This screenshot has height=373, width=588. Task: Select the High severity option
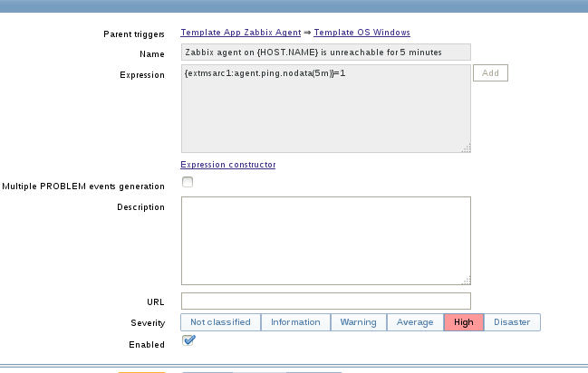[464, 322]
